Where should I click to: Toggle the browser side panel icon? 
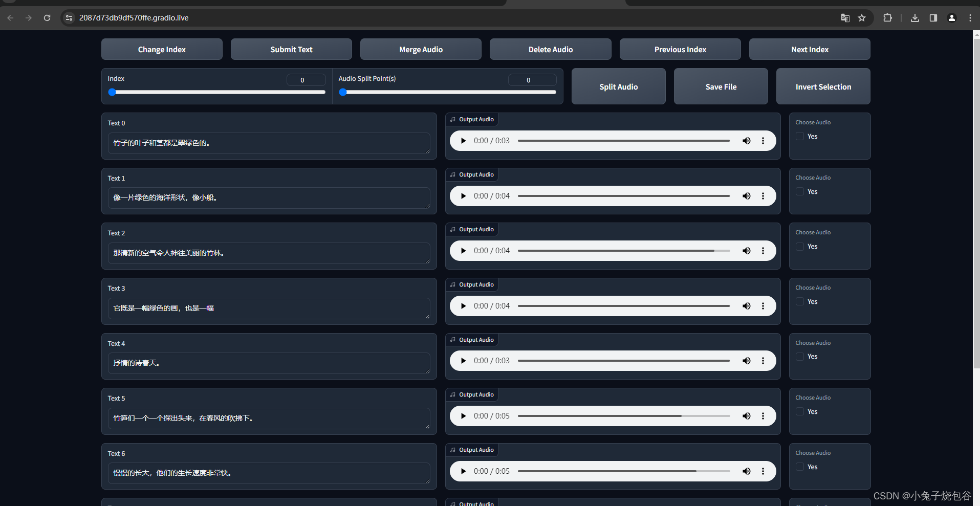click(933, 18)
